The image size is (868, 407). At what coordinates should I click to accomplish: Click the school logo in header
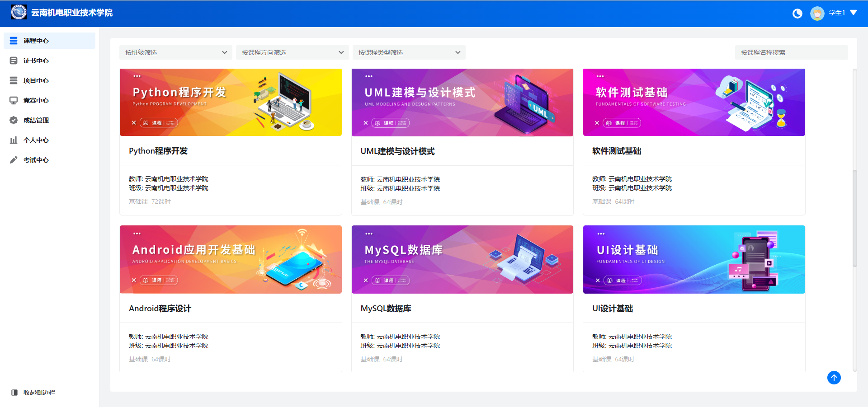tap(19, 12)
